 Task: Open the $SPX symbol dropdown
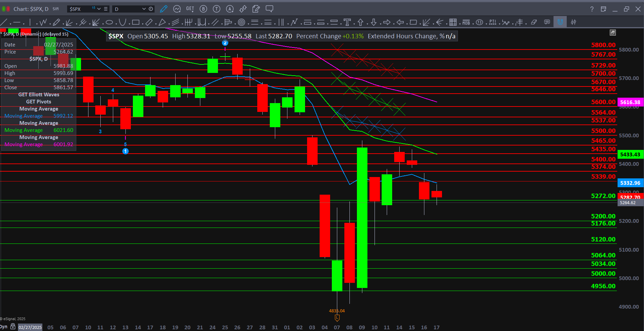point(99,9)
